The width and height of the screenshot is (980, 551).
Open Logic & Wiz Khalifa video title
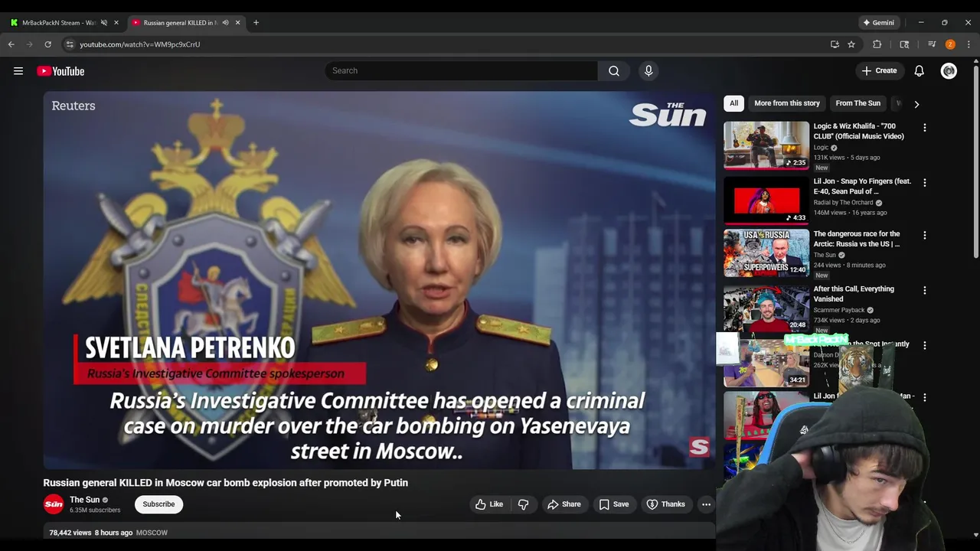[859, 131]
